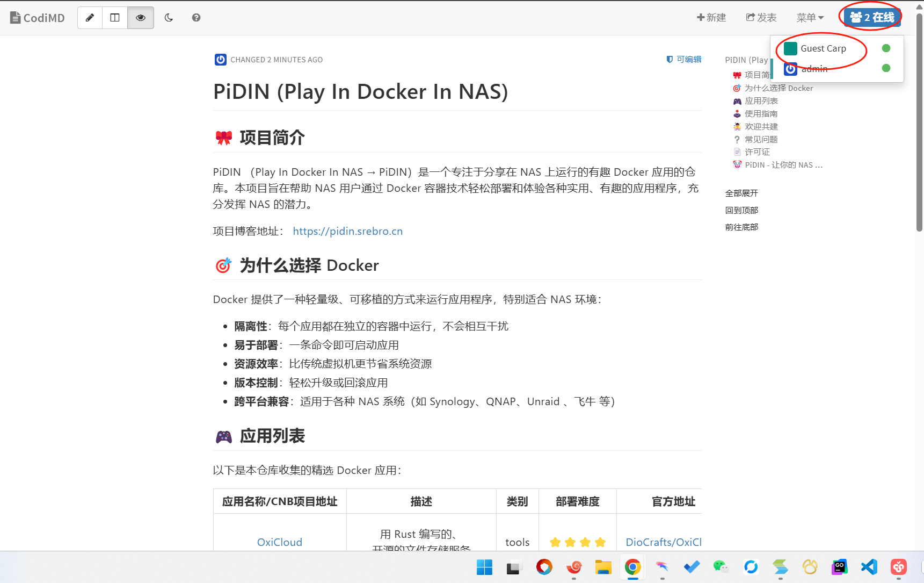
Task: Switch to split both-view mode
Action: (x=115, y=18)
